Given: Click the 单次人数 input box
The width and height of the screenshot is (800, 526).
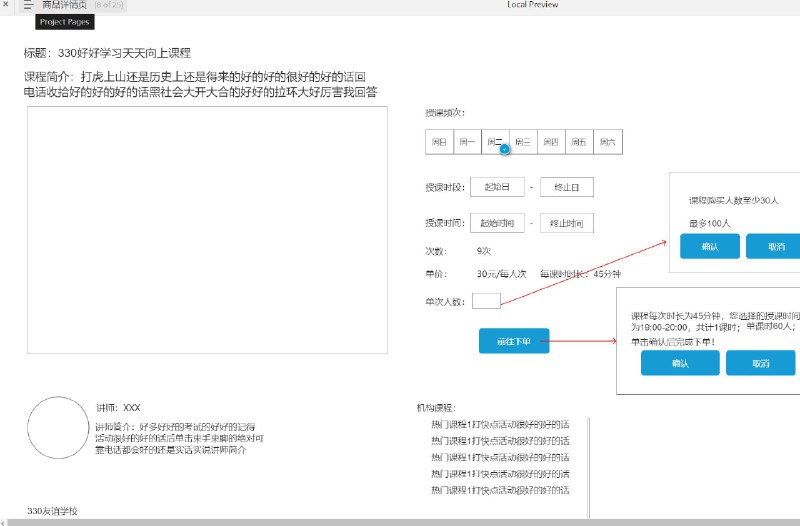Looking at the screenshot, I should 486,301.
